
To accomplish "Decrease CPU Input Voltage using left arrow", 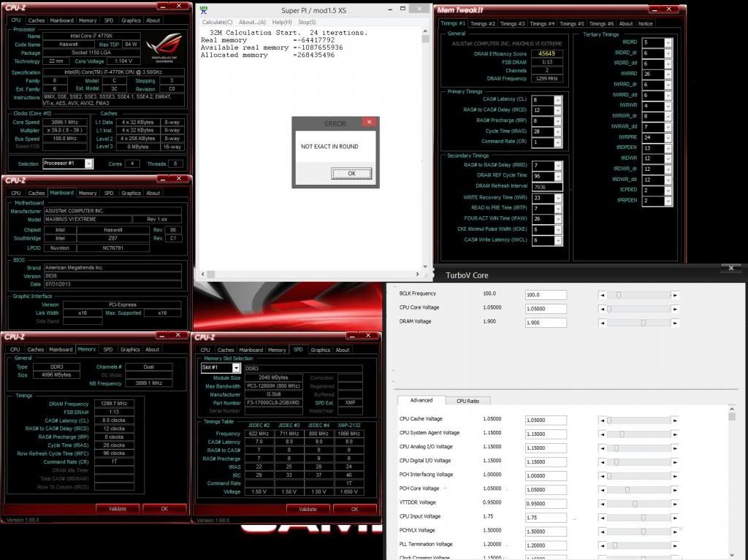I will coord(602,517).
